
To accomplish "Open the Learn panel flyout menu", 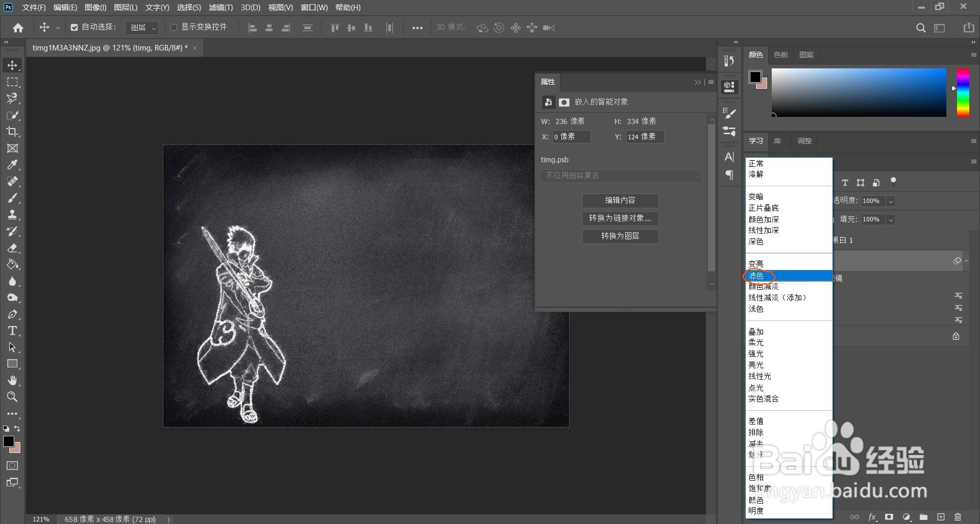I will click(973, 141).
